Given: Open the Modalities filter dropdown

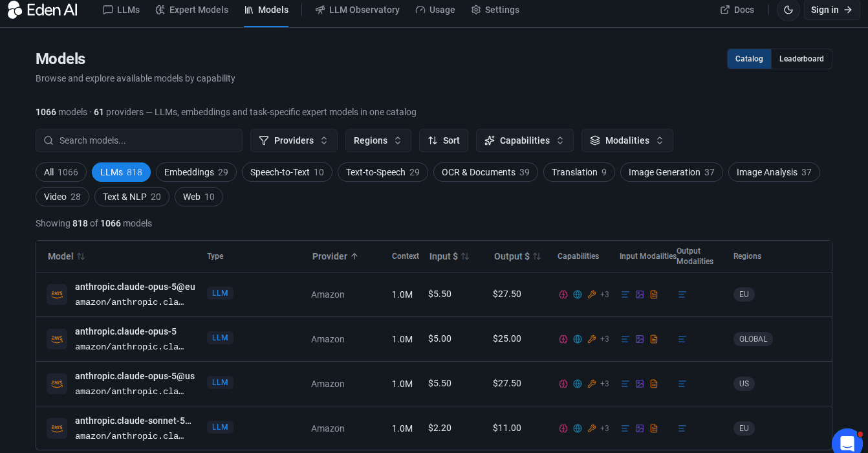Looking at the screenshot, I should coord(627,140).
